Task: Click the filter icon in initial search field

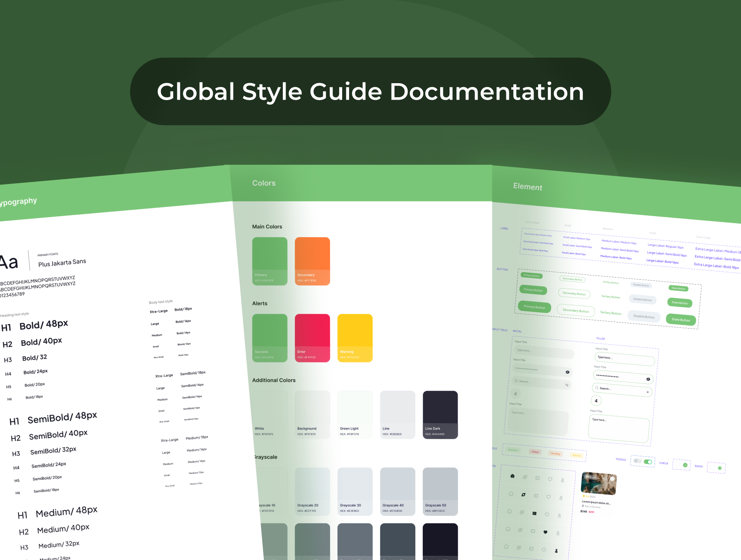Action: tap(567, 385)
